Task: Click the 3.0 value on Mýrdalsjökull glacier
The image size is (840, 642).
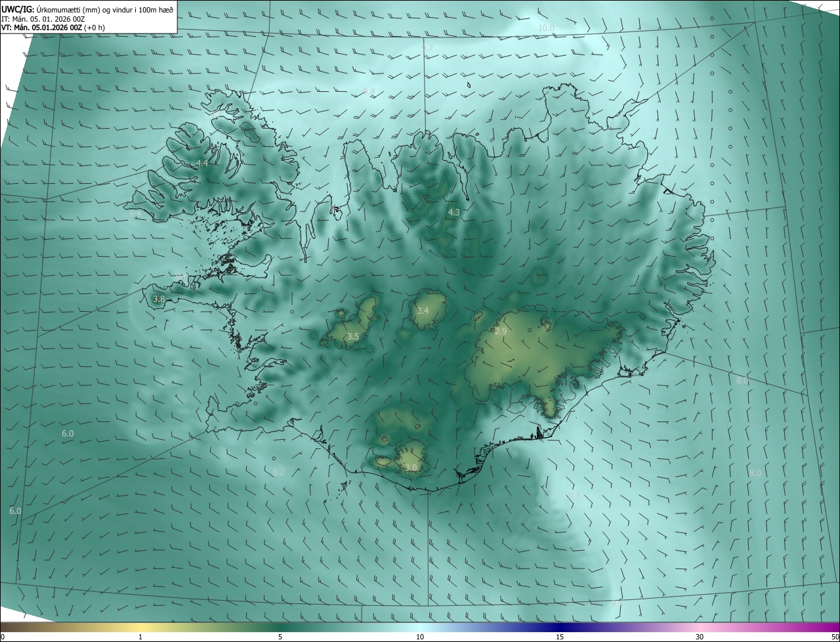Action: coord(411,467)
